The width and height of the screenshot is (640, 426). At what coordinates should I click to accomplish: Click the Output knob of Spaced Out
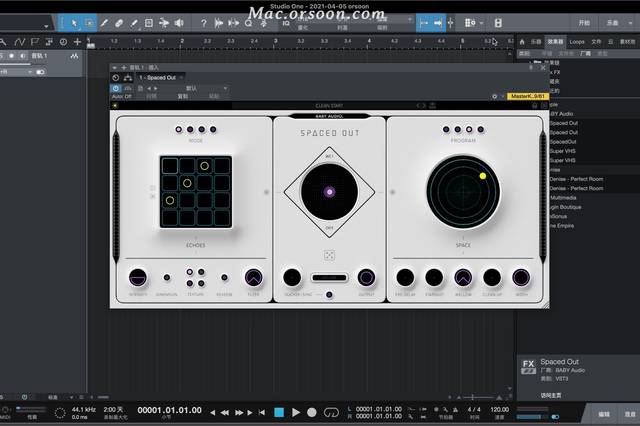pyautogui.click(x=366, y=277)
